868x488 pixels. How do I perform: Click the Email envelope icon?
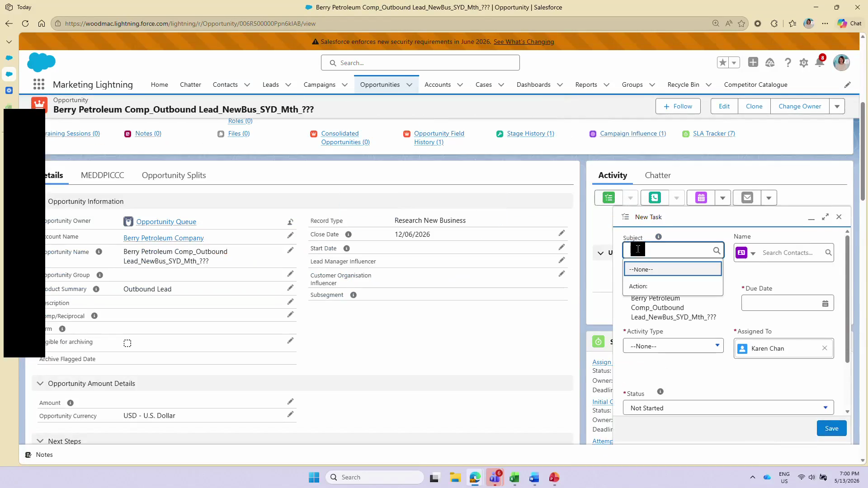pos(747,198)
